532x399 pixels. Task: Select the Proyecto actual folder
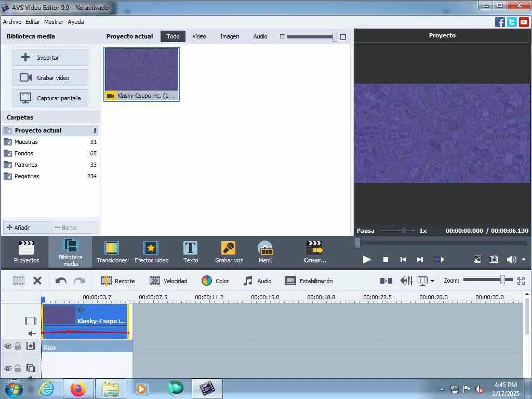(50, 130)
